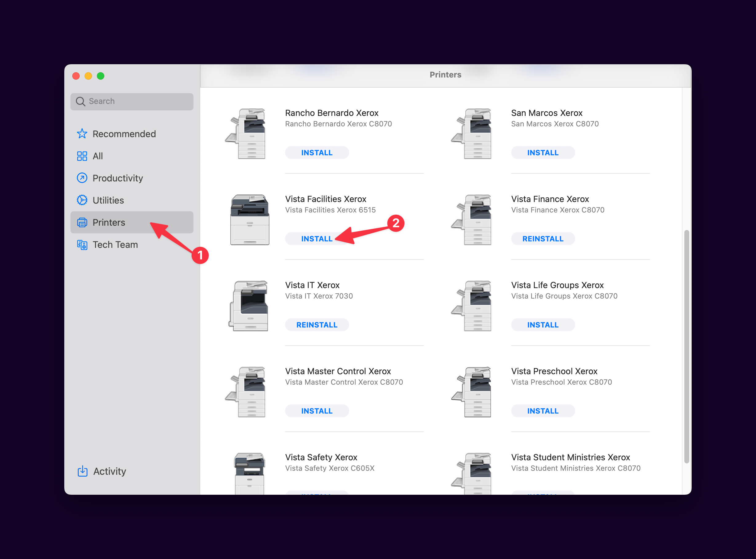Image resolution: width=756 pixels, height=559 pixels.
Task: Reinstall the Vista IT Xerox printer
Action: coord(316,325)
